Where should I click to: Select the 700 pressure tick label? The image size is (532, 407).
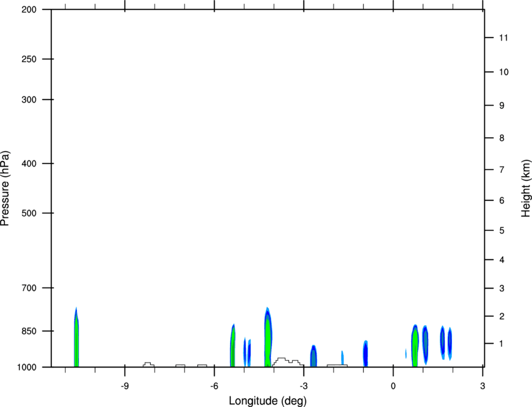29,287
